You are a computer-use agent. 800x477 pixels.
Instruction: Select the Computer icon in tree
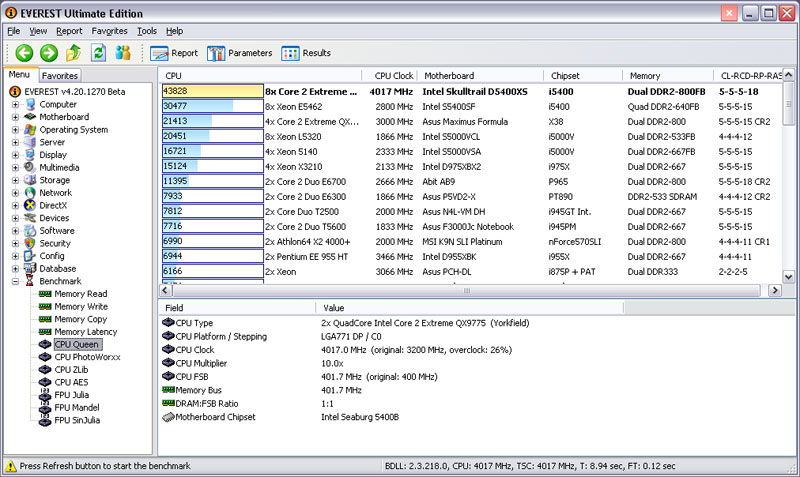[x=30, y=104]
